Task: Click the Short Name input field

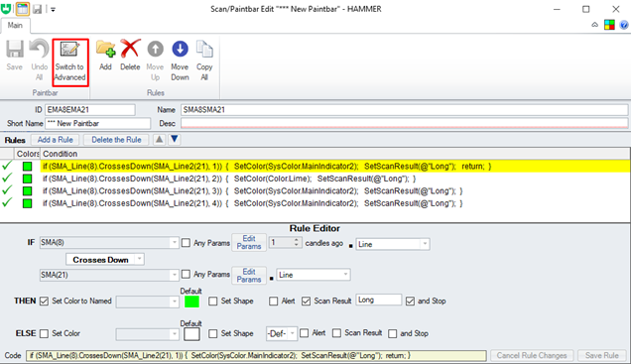Action: [x=98, y=123]
